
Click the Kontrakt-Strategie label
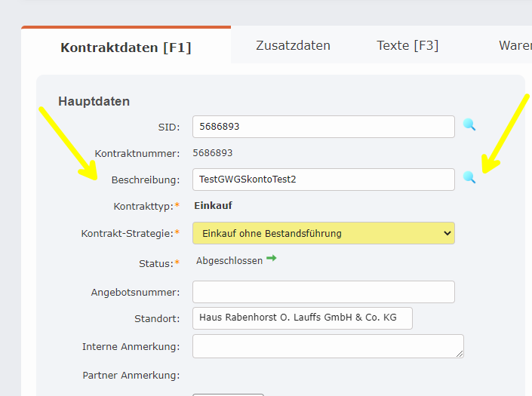127,234
